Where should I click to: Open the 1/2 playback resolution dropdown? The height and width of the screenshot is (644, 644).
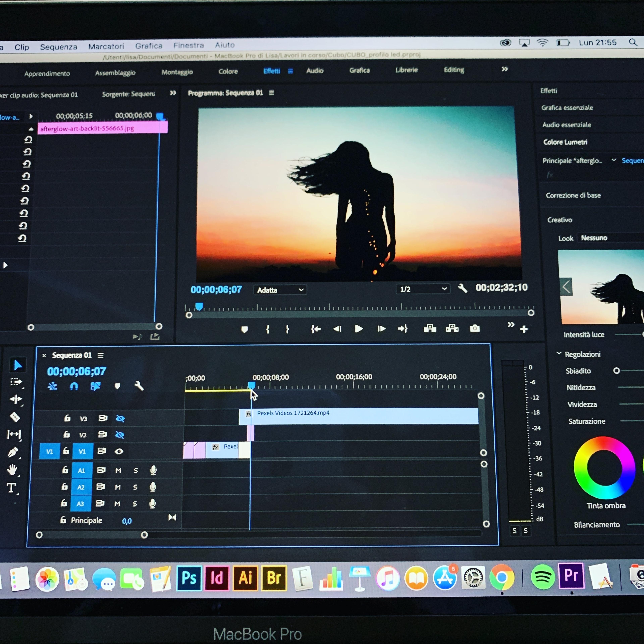[x=423, y=289]
